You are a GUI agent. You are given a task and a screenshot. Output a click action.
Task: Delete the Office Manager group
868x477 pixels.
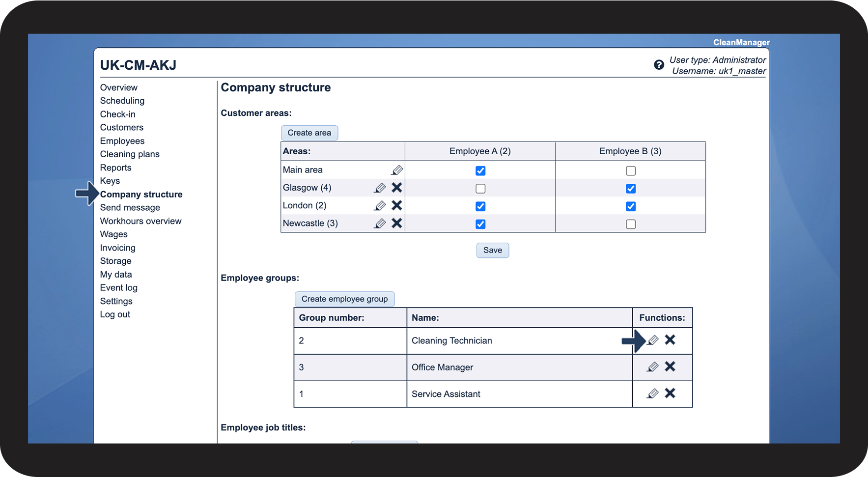coord(670,367)
